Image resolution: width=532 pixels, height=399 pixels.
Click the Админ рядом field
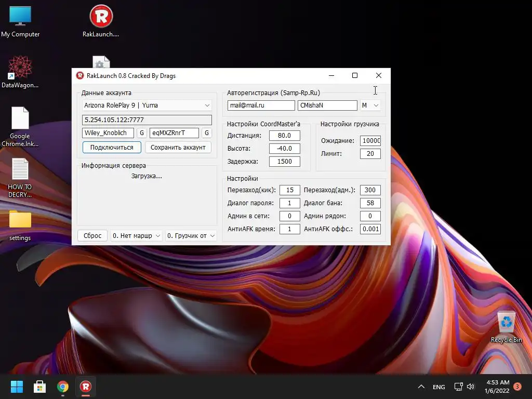point(370,216)
